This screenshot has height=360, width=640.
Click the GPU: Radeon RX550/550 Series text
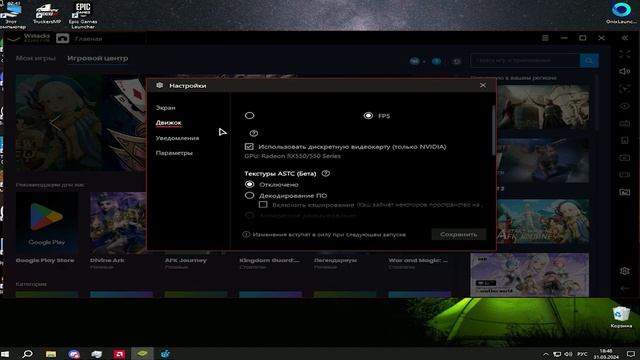click(x=292, y=156)
